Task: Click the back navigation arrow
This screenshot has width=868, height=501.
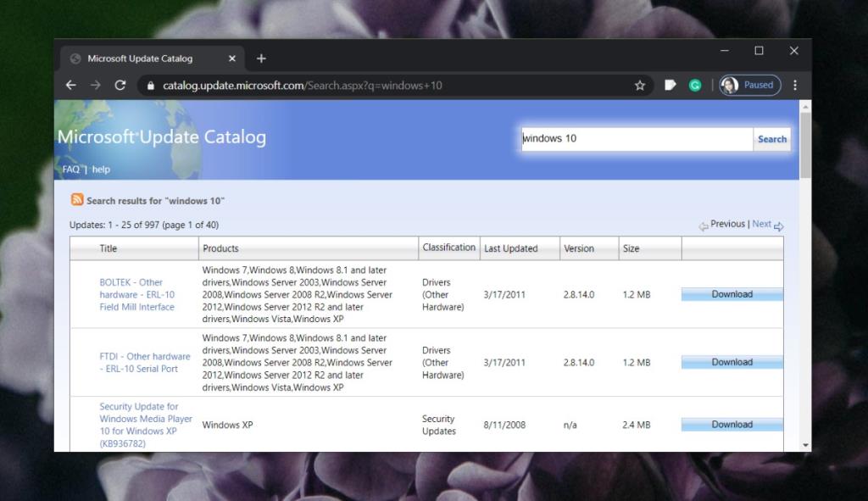Action: point(71,85)
